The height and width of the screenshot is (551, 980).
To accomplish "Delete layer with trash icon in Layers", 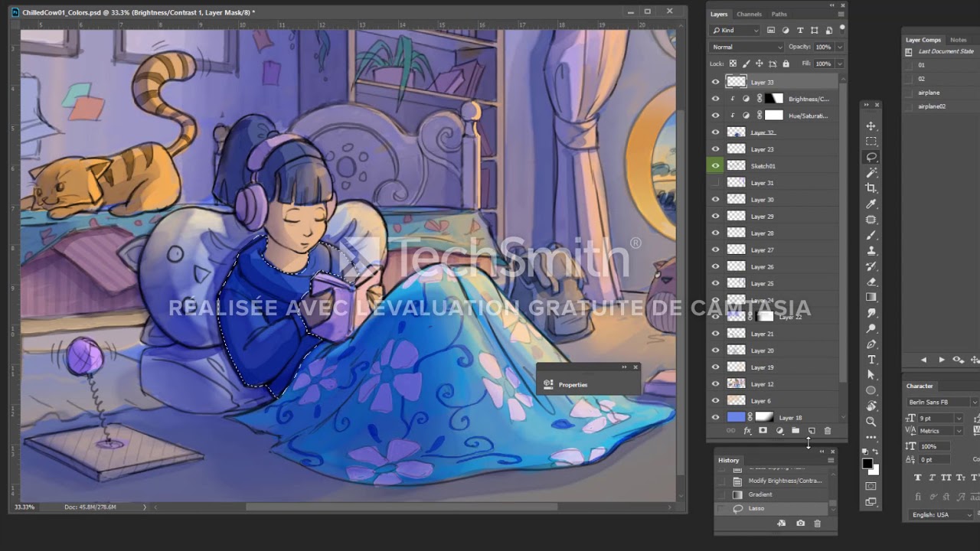I will click(x=828, y=431).
